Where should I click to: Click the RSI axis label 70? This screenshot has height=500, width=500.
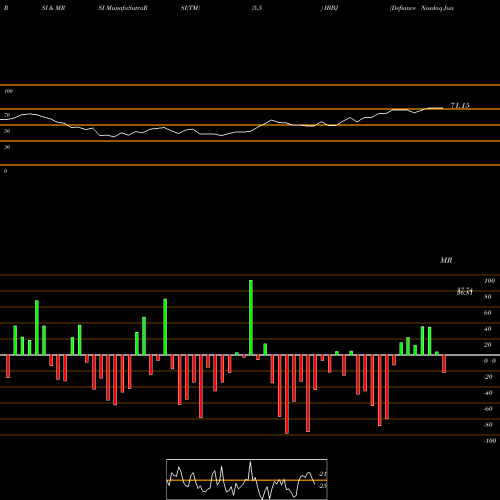click(7, 115)
